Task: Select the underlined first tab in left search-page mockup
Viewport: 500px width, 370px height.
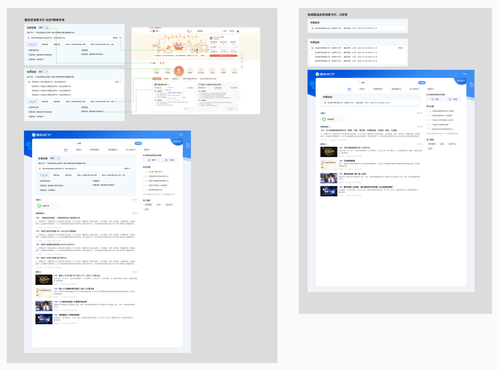Action: pyautogui.click(x=66, y=150)
